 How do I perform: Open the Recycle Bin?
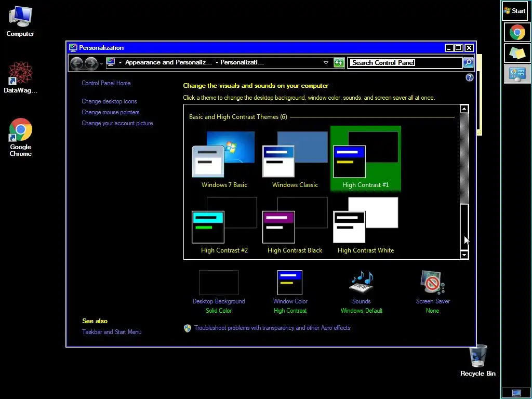point(478,361)
